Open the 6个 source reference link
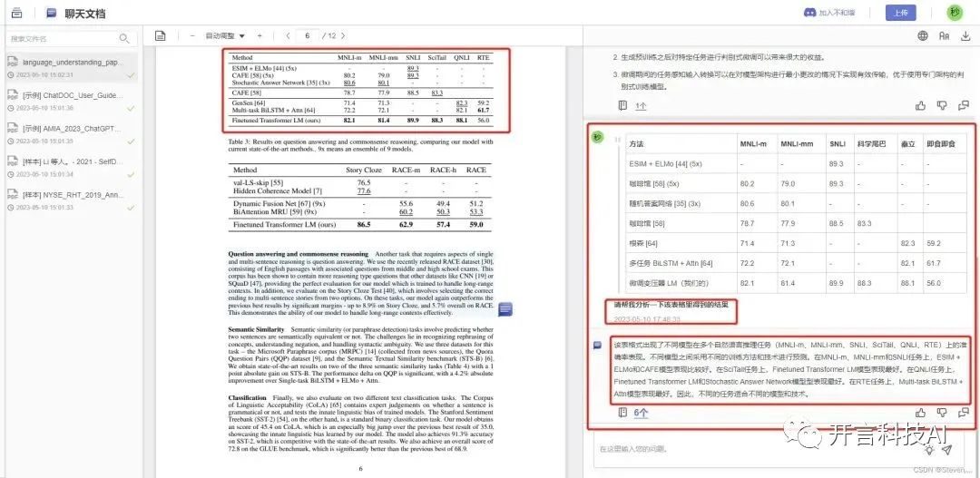980x478 pixels. click(x=642, y=413)
